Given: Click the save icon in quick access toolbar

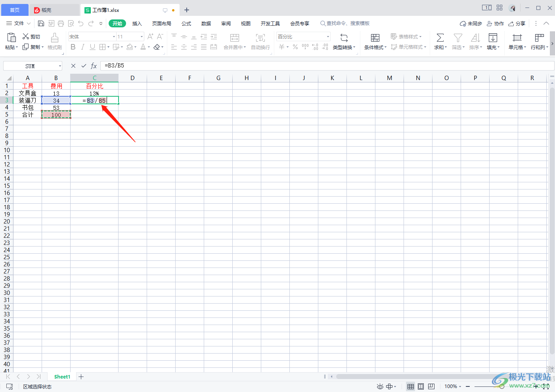Looking at the screenshot, I should [41, 23].
